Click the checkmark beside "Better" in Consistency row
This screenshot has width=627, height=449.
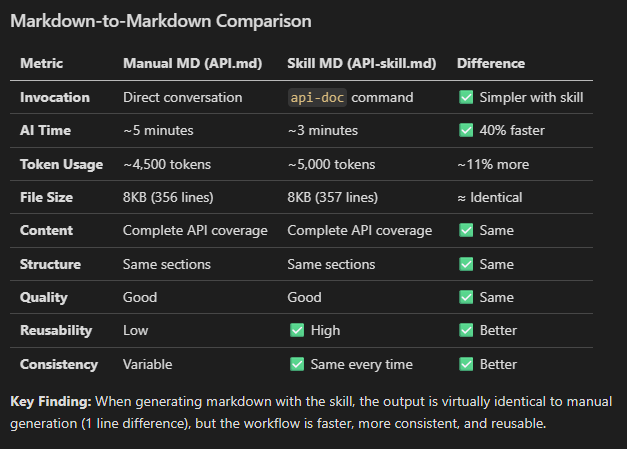tap(466, 364)
